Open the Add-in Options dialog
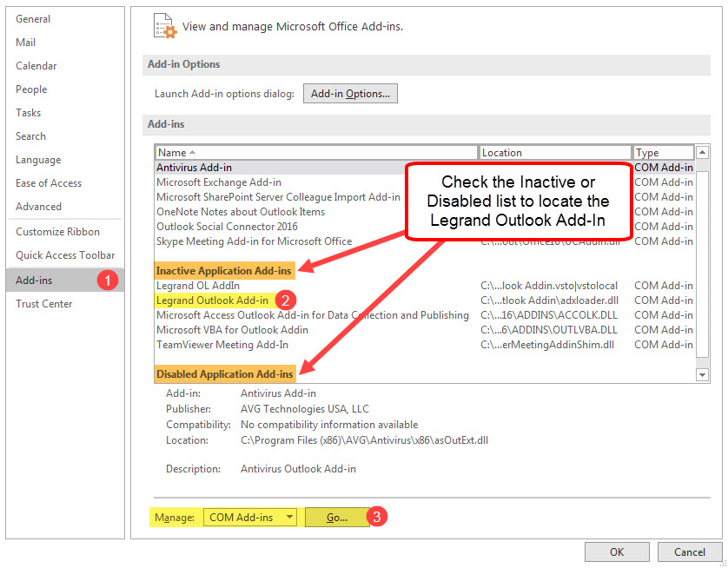The height and width of the screenshot is (568, 728). 350,94
